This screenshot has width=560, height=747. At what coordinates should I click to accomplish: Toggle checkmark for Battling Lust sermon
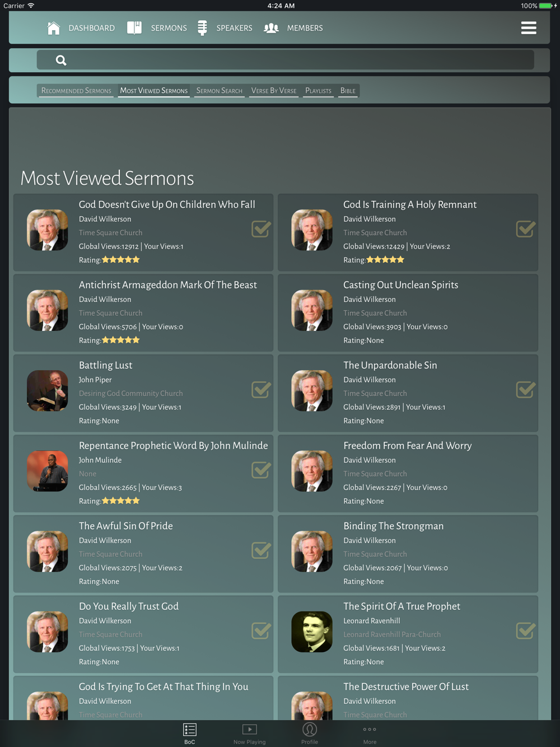click(x=262, y=389)
